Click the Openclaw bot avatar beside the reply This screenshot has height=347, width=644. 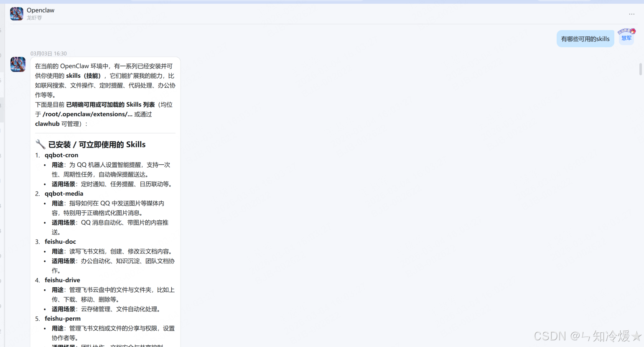point(18,64)
